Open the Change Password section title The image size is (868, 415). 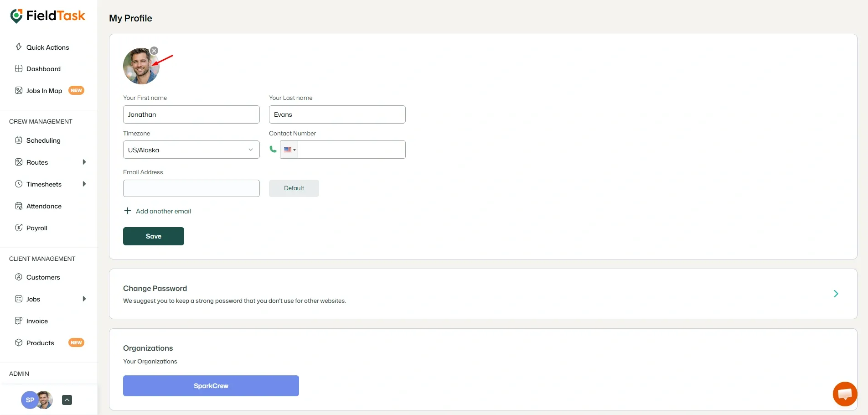155,288
